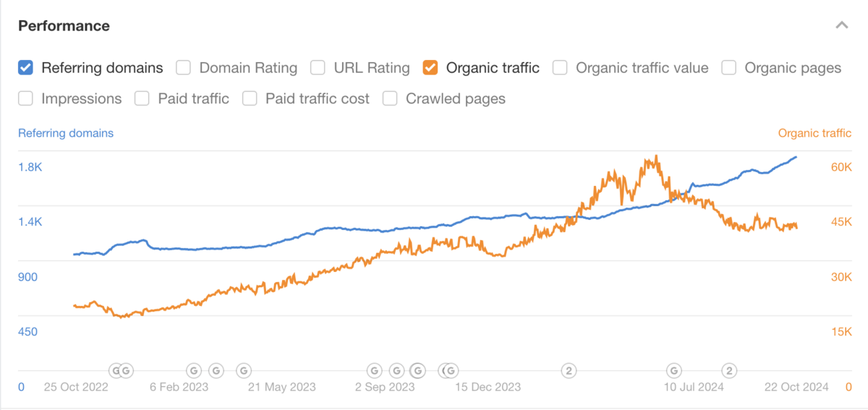Click the orange Organic traffic axis label
Viewport: 868px width, 410px height.
click(x=814, y=133)
